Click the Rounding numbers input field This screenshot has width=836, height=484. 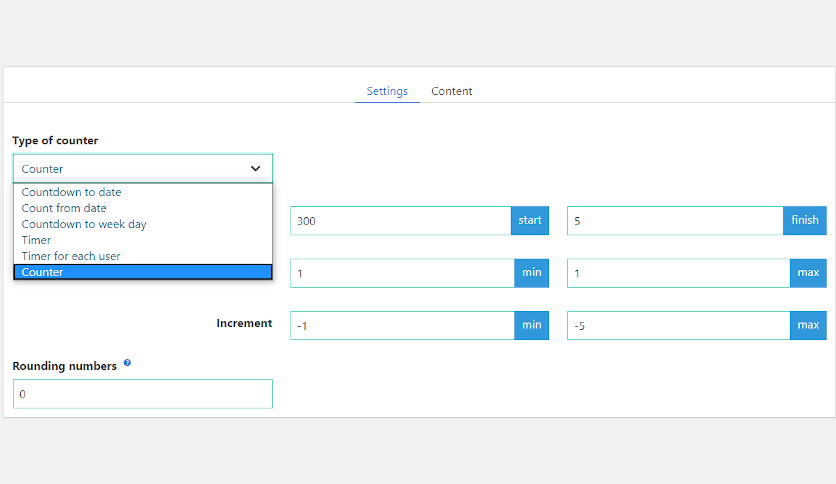[142, 394]
